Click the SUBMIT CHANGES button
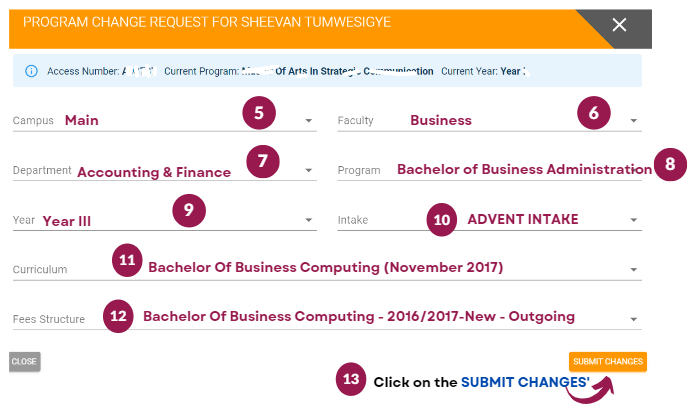 tap(608, 361)
